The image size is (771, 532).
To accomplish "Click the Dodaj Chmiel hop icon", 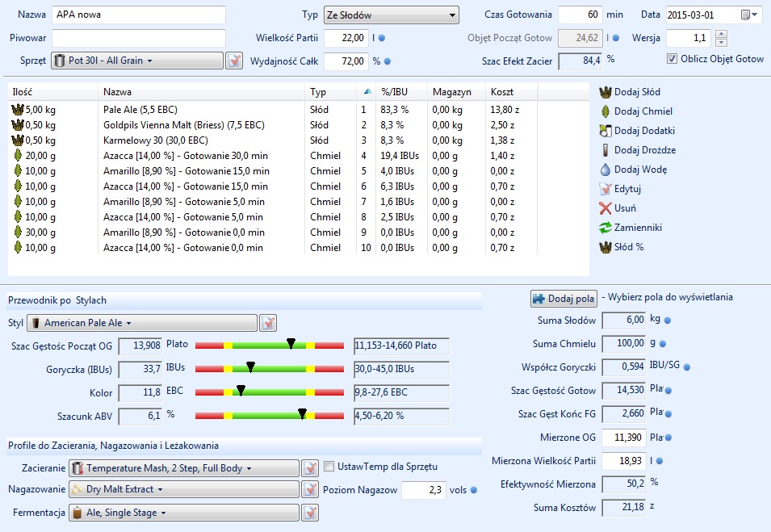I will [605, 111].
